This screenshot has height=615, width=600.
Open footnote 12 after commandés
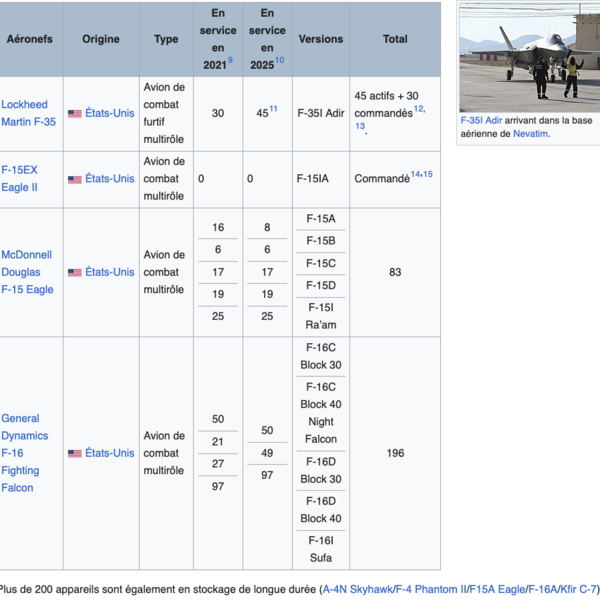pyautogui.click(x=418, y=109)
